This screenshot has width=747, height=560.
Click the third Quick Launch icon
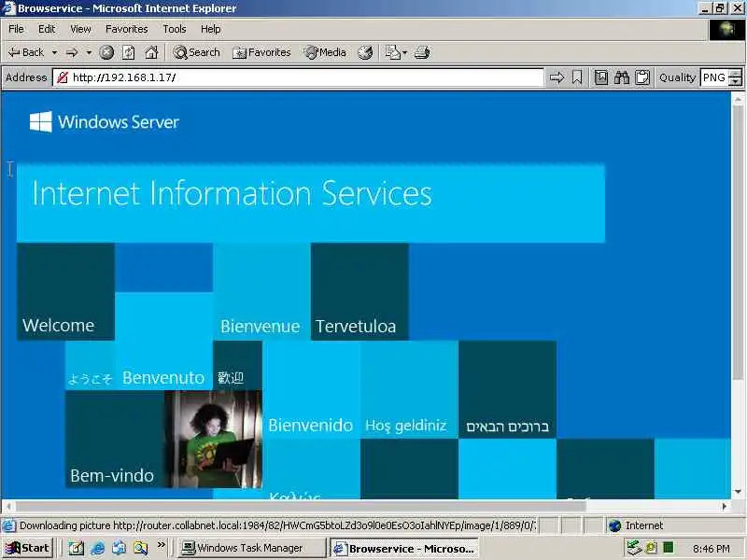pos(120,548)
